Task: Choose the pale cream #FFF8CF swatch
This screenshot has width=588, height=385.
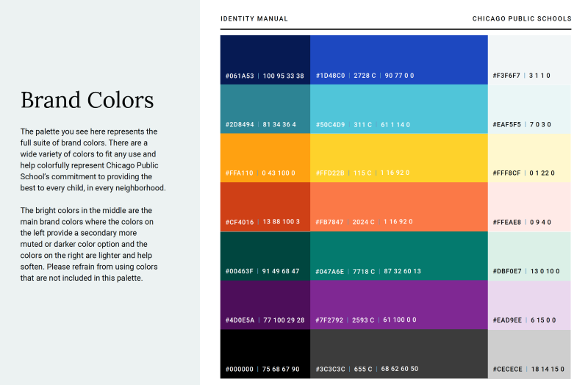Action: click(x=529, y=157)
